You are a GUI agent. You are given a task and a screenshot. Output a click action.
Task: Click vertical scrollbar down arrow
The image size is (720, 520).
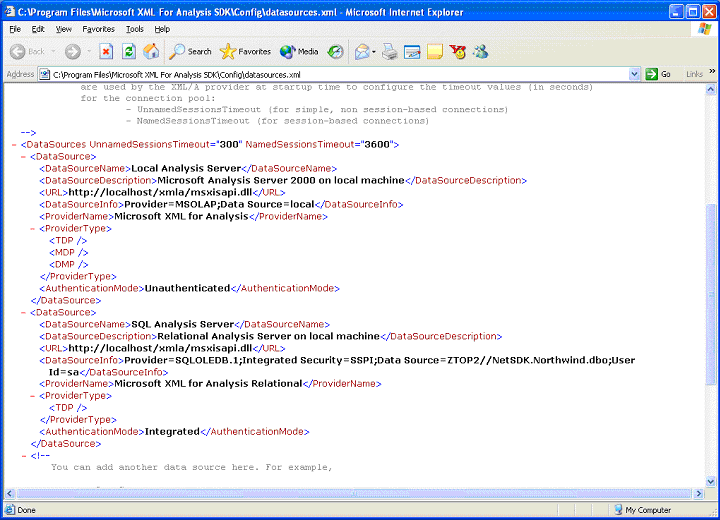710,482
